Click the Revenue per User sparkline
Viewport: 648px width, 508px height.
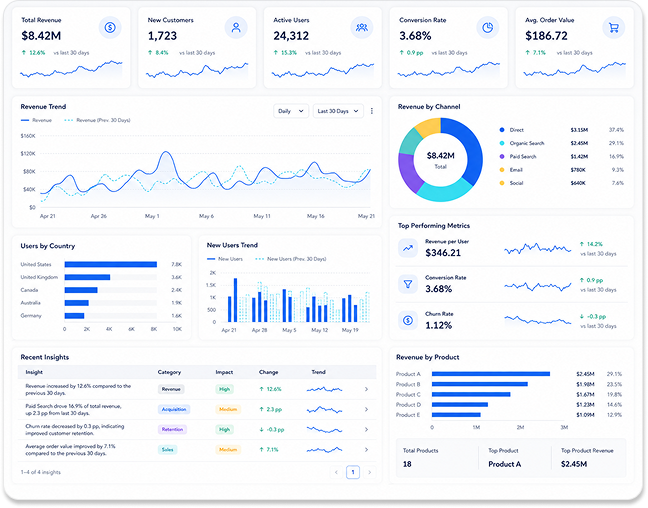point(538,248)
